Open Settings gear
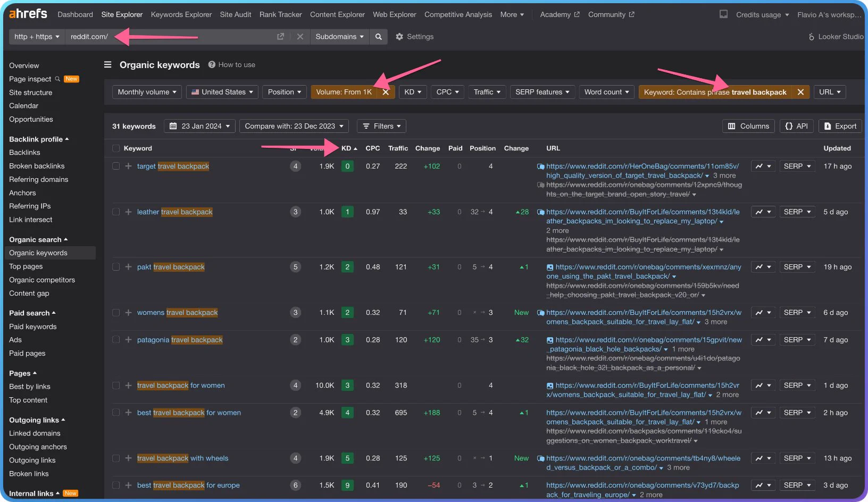The image size is (868, 502). tap(399, 37)
